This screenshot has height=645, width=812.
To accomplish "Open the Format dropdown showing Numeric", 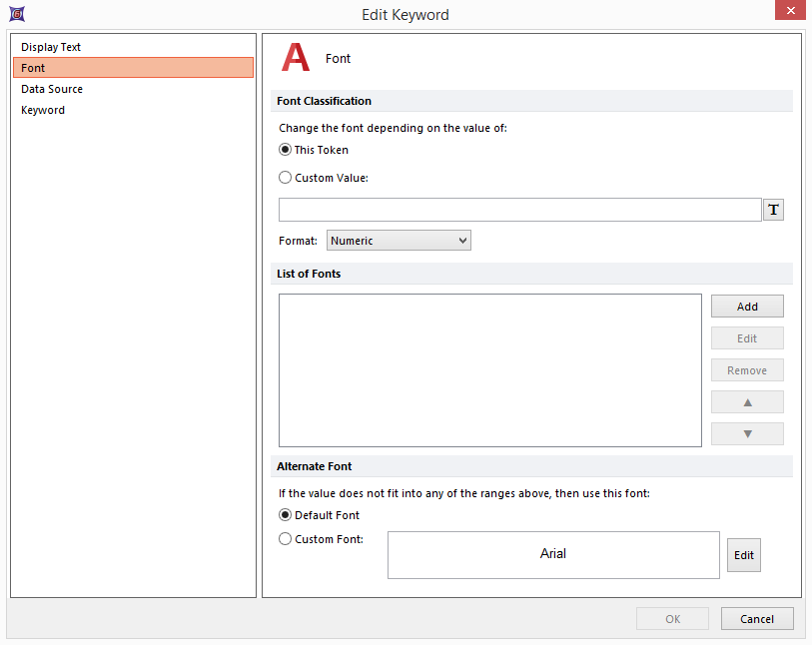I will 399,241.
